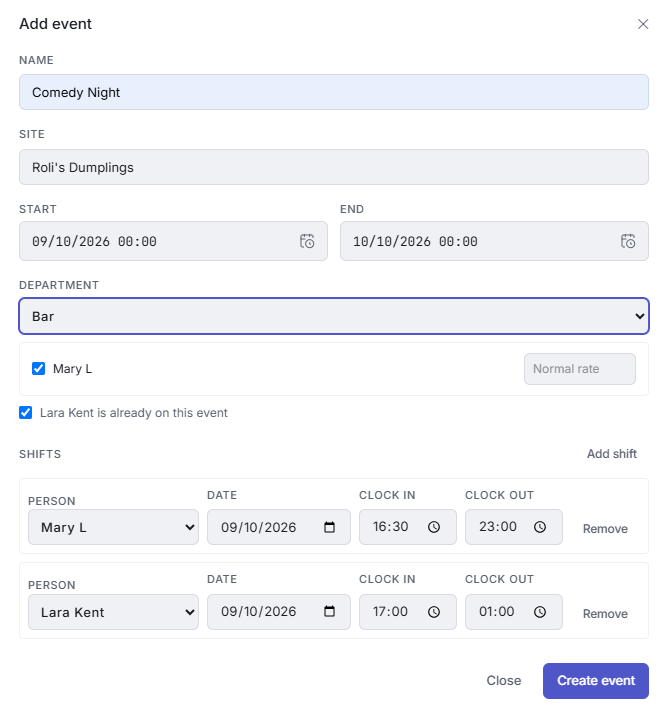Toggle 'Lara Kent is already on this event' checkbox
The image size is (662, 712).
(25, 412)
